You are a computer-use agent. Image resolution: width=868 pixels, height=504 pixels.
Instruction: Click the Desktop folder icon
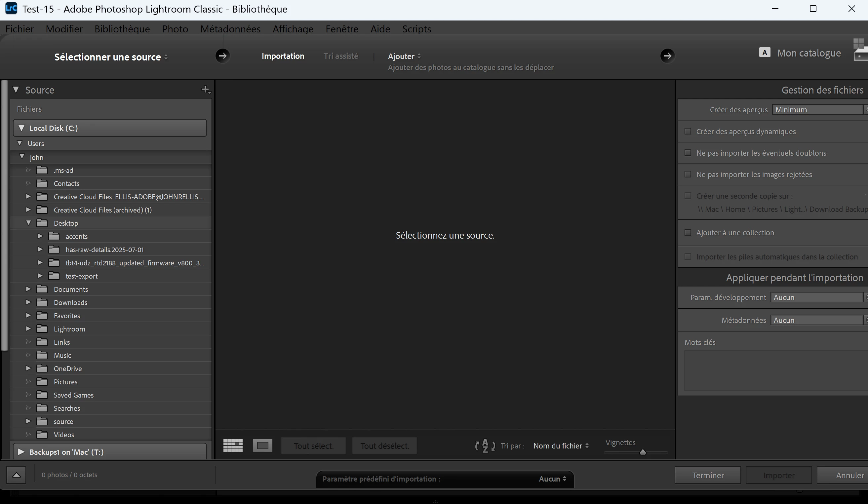[x=42, y=223]
